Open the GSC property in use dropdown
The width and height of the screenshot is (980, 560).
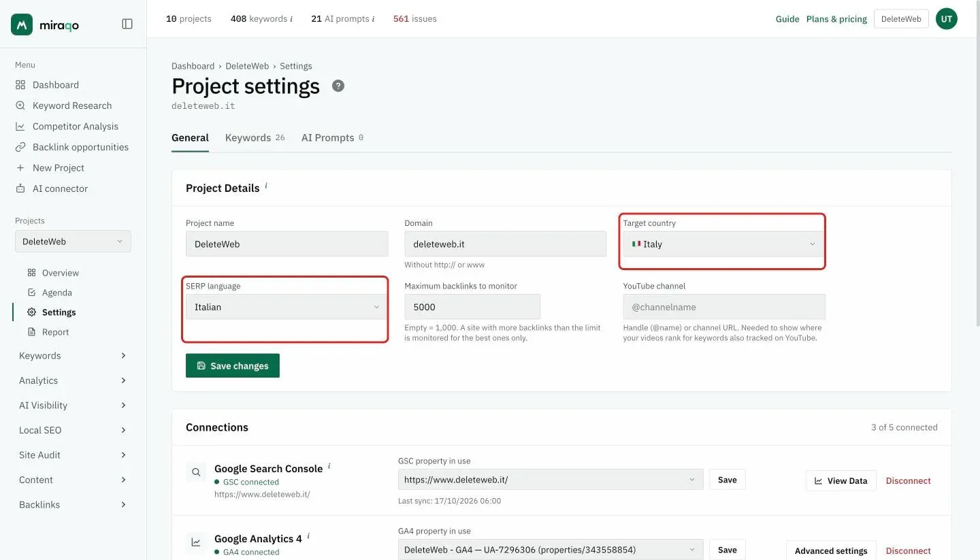tap(551, 480)
